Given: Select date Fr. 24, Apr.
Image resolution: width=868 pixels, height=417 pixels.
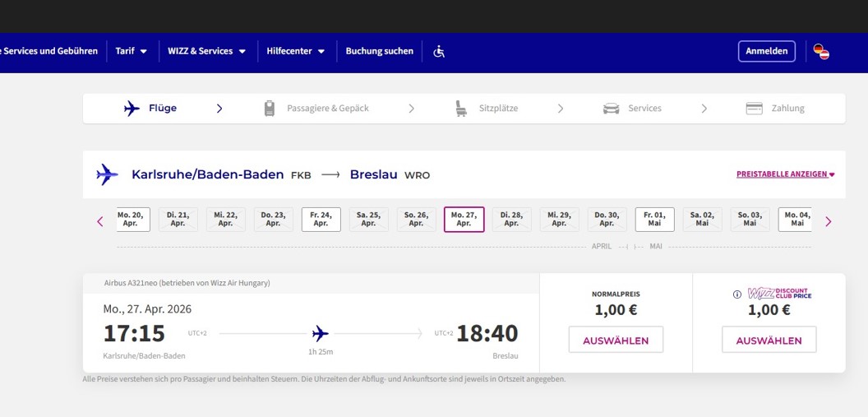Looking at the screenshot, I should point(321,220).
